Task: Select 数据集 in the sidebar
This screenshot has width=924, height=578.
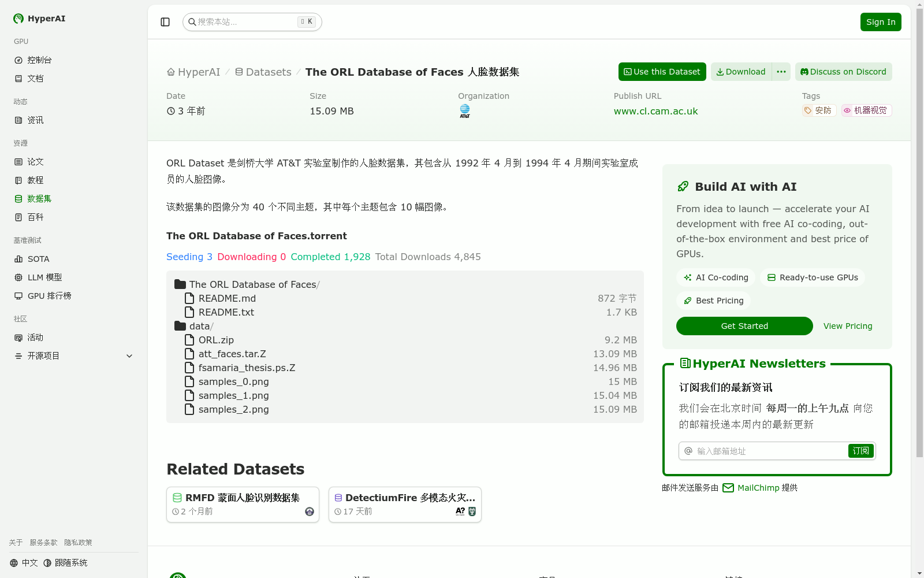Action: click(x=74, y=199)
